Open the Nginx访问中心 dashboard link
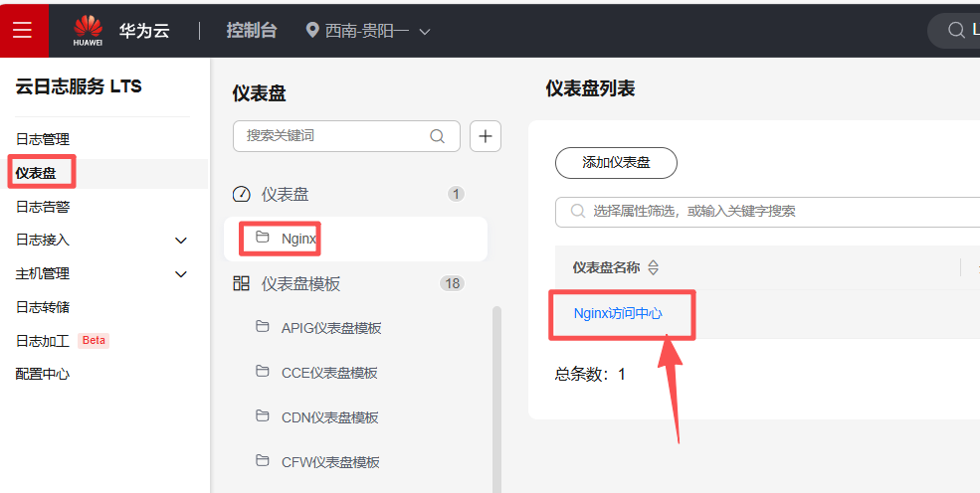Screen dimensions: 980x493 pyautogui.click(x=618, y=313)
